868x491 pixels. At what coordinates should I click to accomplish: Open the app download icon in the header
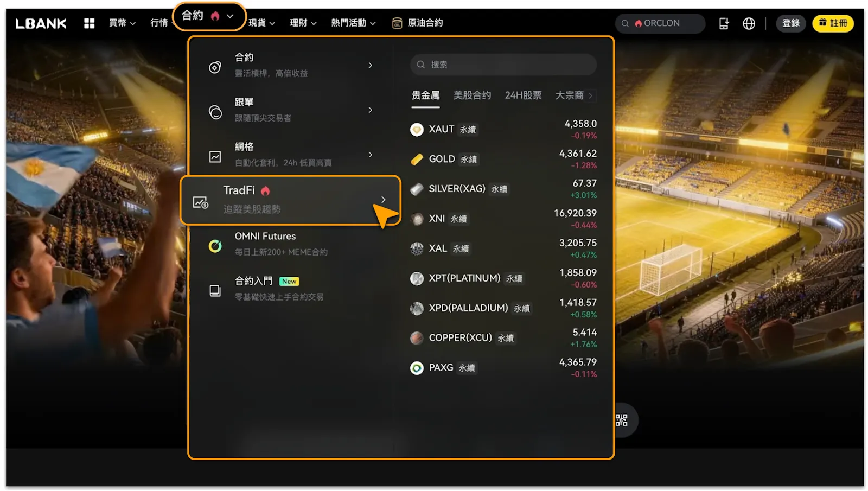tap(724, 23)
